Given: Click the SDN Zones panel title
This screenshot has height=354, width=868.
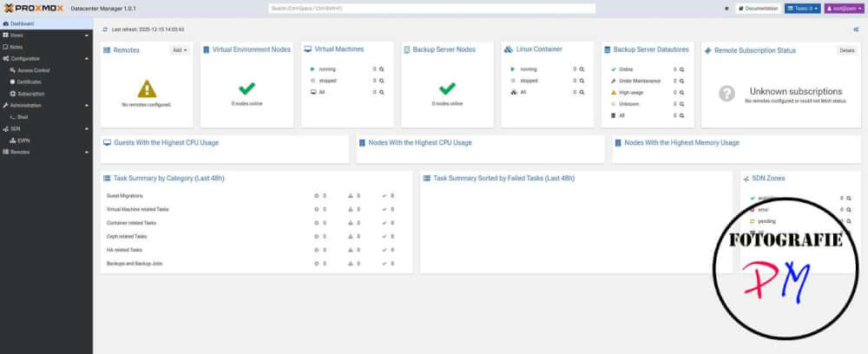Looking at the screenshot, I should coord(768,179).
